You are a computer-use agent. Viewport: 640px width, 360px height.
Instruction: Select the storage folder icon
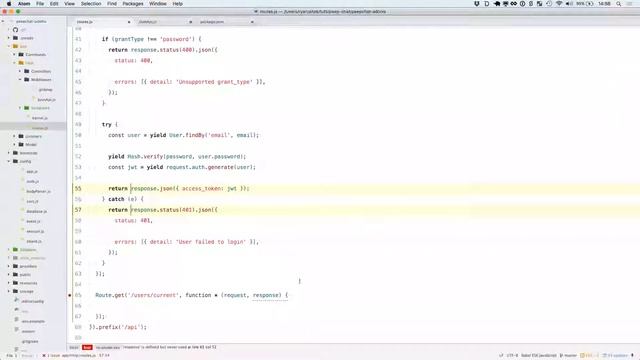pos(15,291)
